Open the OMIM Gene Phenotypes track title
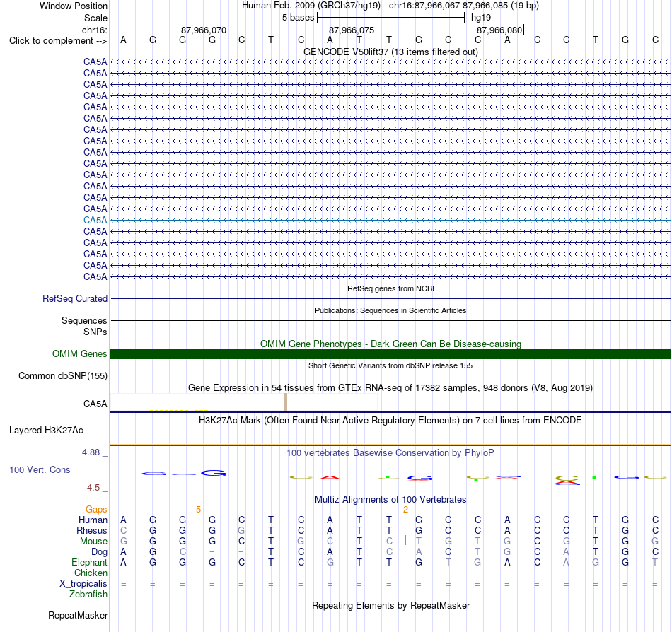The width and height of the screenshot is (672, 632). coord(390,344)
